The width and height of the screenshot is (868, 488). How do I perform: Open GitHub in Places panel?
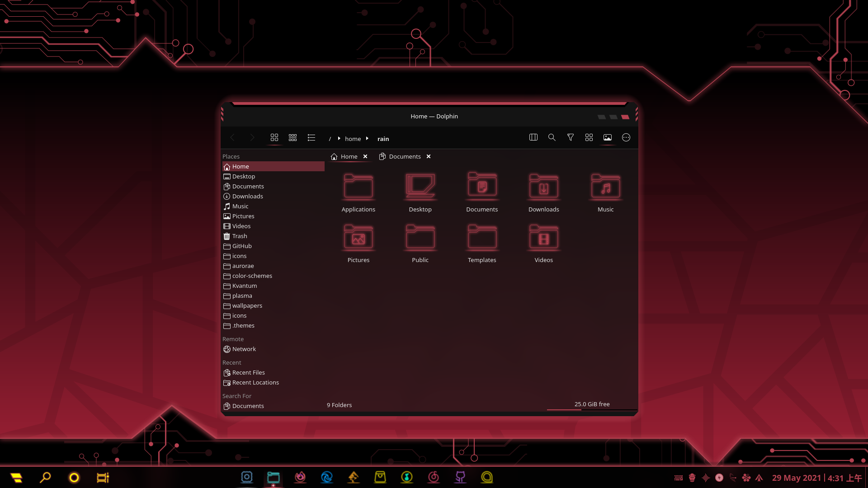point(274,246)
